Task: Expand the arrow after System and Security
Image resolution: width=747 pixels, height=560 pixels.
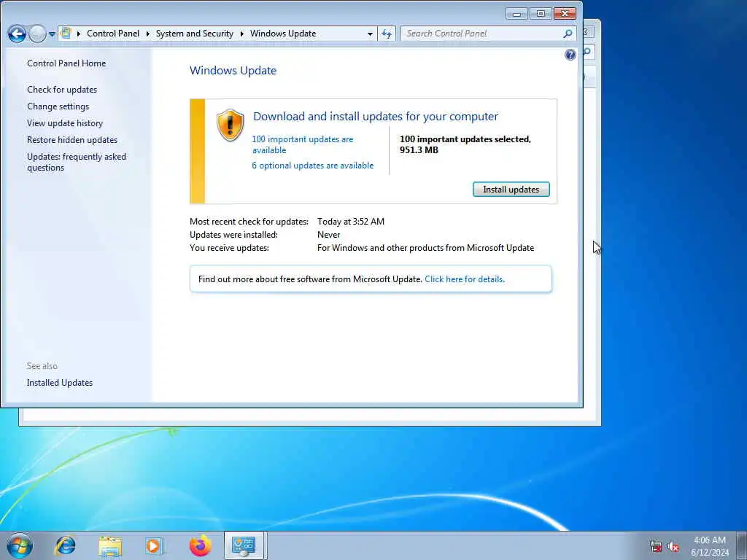Action: click(242, 34)
